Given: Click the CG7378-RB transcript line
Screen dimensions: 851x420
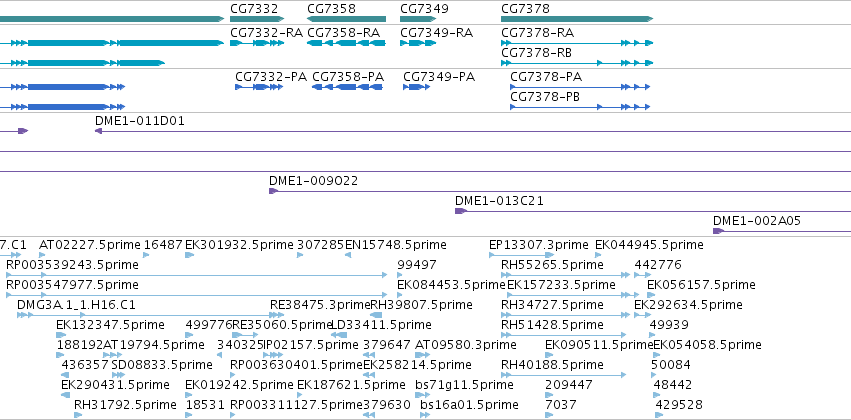Looking at the screenshot, I should (576, 63).
